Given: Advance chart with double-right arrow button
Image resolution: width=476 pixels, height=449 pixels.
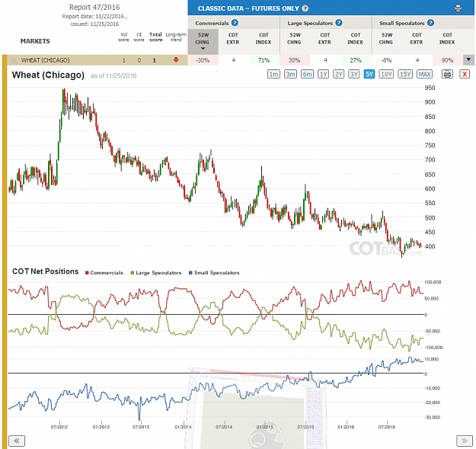Looking at the screenshot, I should pos(464,441).
